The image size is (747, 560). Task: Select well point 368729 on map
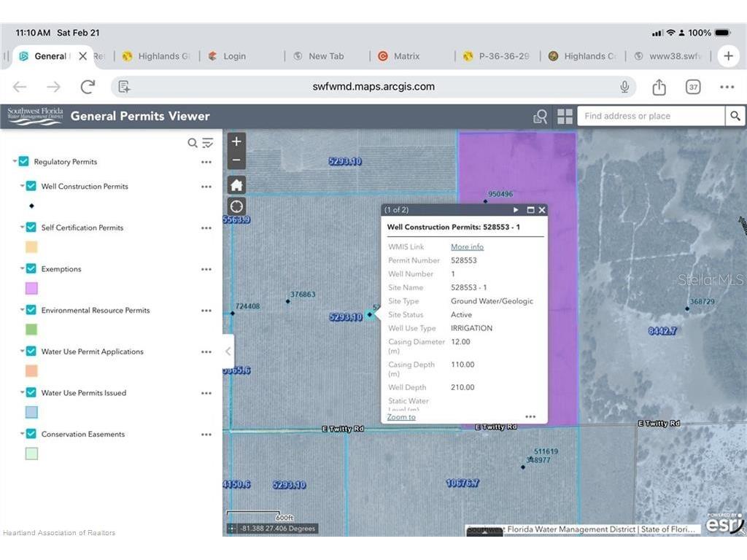[687, 308]
